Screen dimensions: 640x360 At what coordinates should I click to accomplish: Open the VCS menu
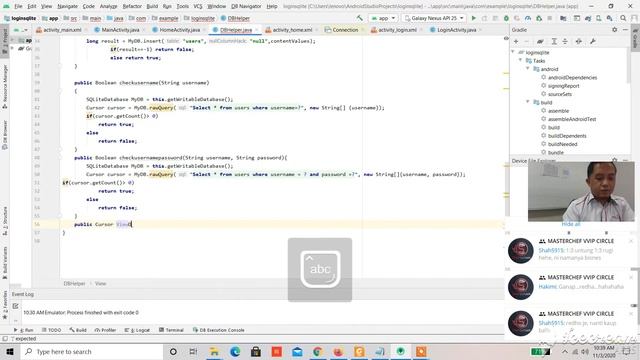(198, 6)
